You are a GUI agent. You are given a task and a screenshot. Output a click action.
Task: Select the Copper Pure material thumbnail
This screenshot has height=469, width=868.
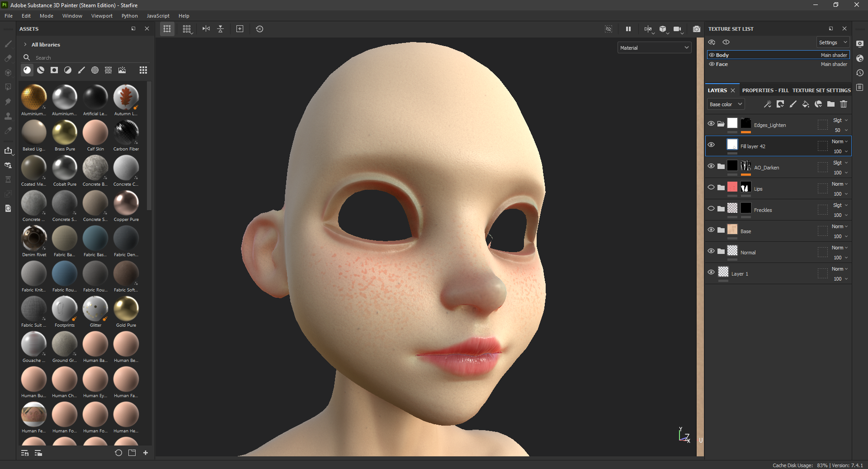(126, 203)
